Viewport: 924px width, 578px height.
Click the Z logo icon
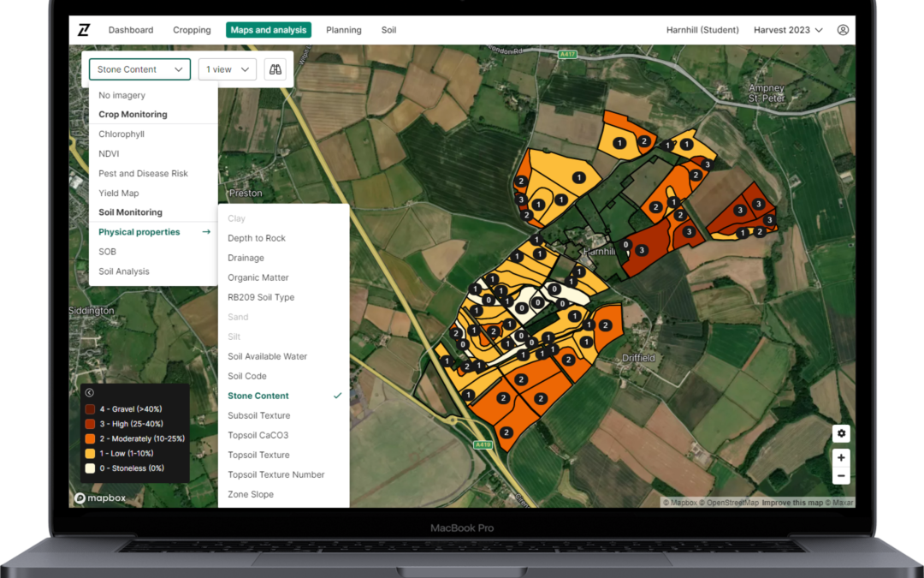84,29
